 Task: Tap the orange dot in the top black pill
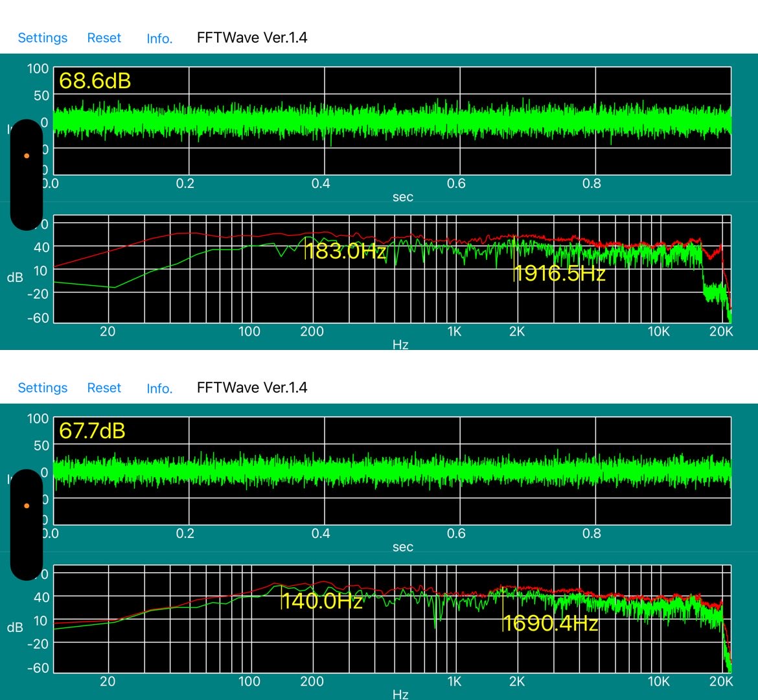(x=27, y=156)
